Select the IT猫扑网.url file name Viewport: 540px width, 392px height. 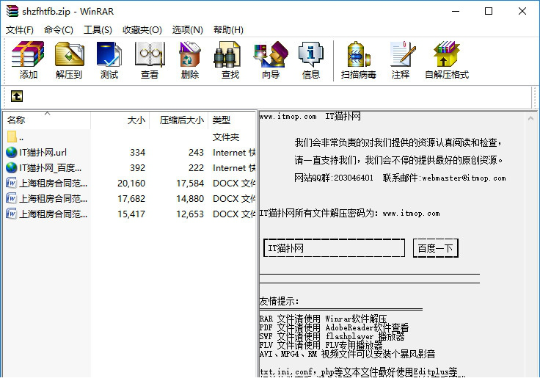[43, 152]
